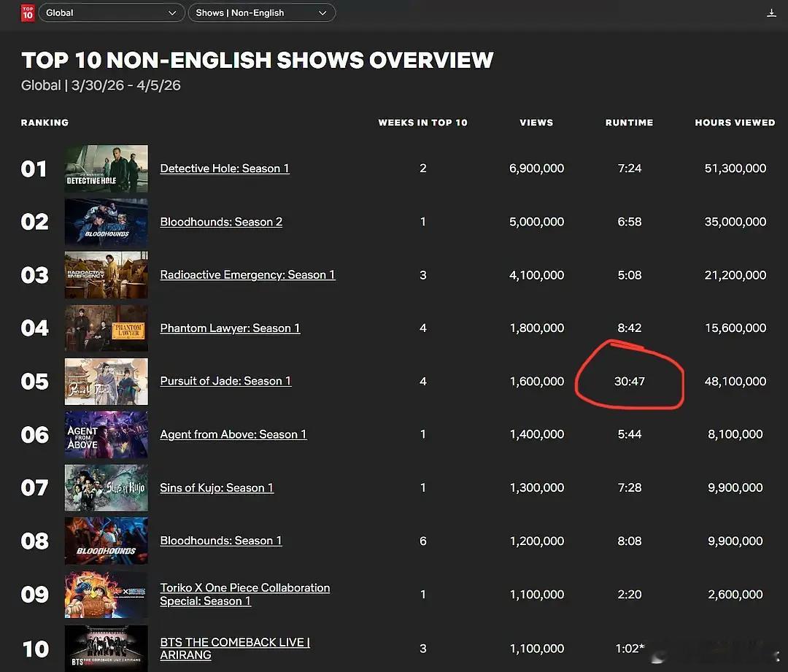Click the VIEWS column header

536,123
